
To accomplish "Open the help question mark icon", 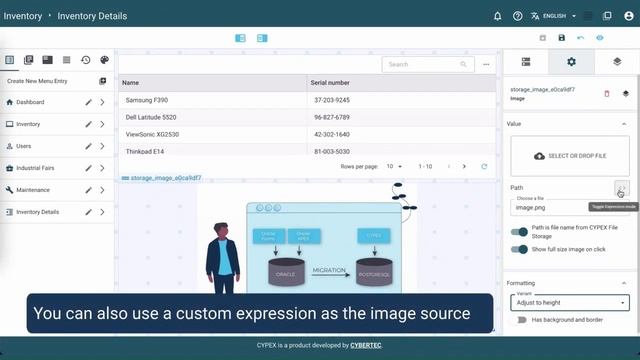I will (517, 16).
